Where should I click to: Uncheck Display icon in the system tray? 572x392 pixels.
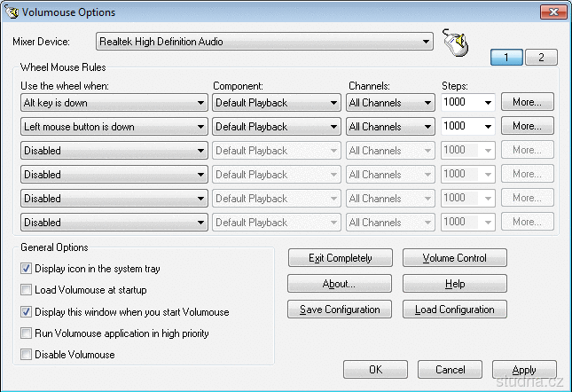(x=27, y=268)
